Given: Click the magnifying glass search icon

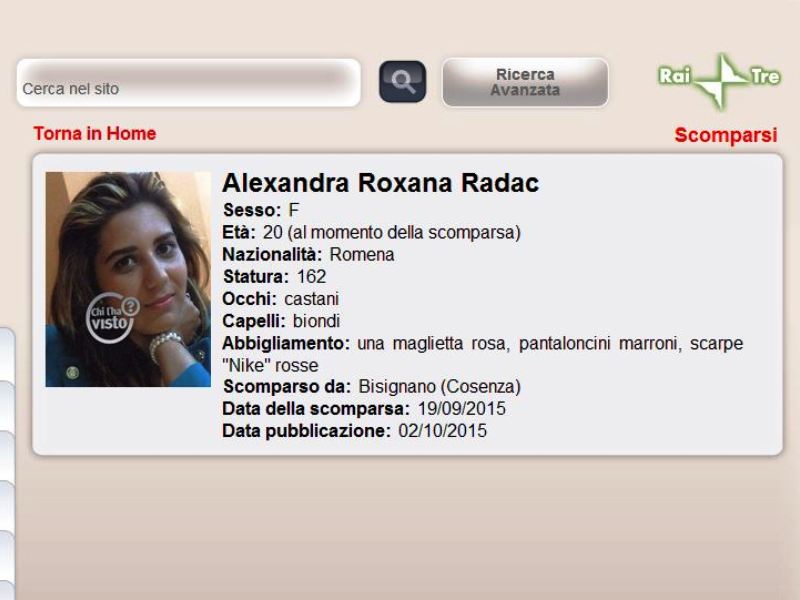Looking at the screenshot, I should point(402,82).
